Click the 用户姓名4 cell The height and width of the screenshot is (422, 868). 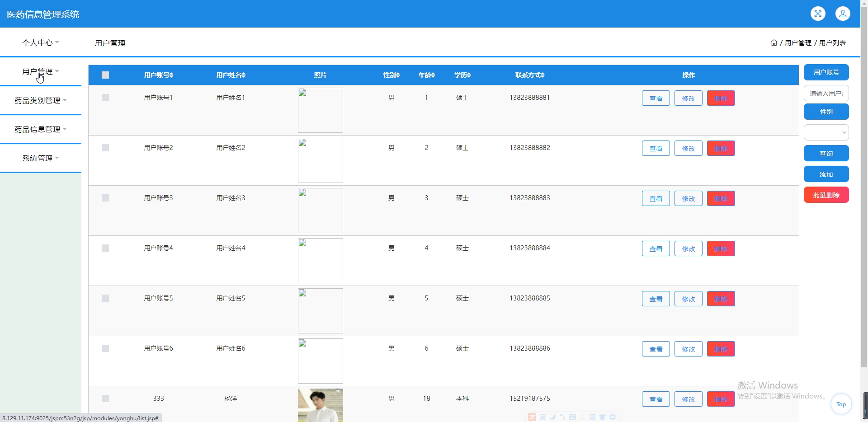coord(231,248)
